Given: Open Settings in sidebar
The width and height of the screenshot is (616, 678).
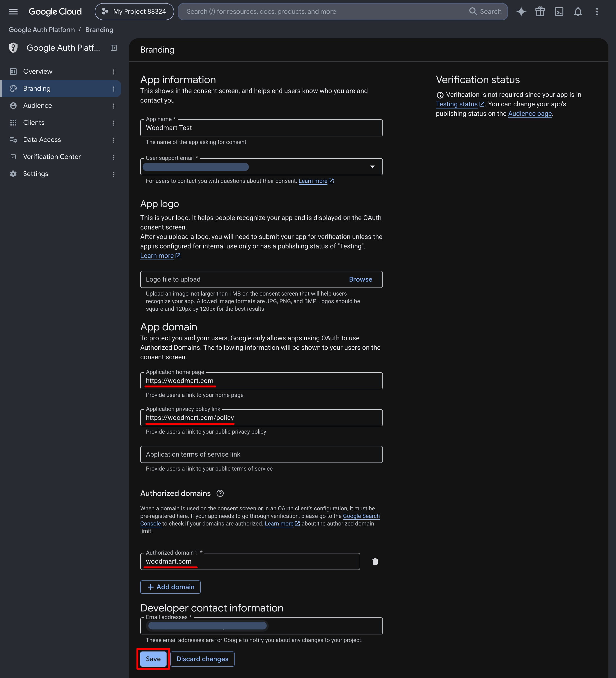Looking at the screenshot, I should point(61,174).
